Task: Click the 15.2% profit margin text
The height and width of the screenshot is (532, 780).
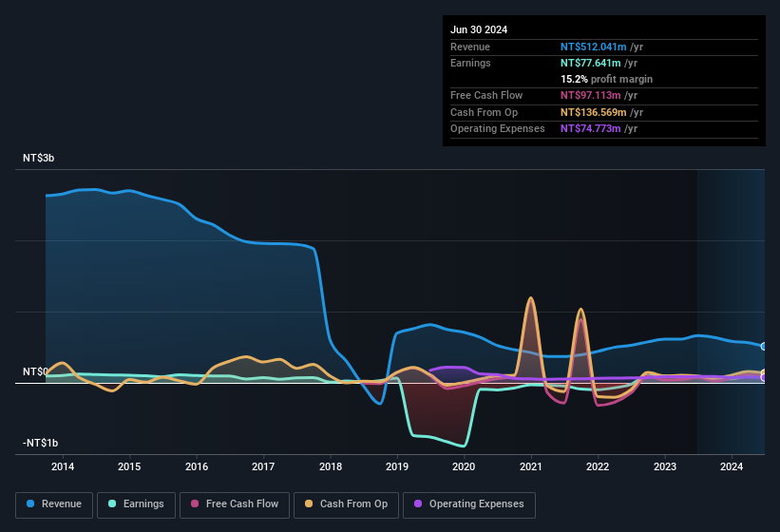Action: point(606,79)
